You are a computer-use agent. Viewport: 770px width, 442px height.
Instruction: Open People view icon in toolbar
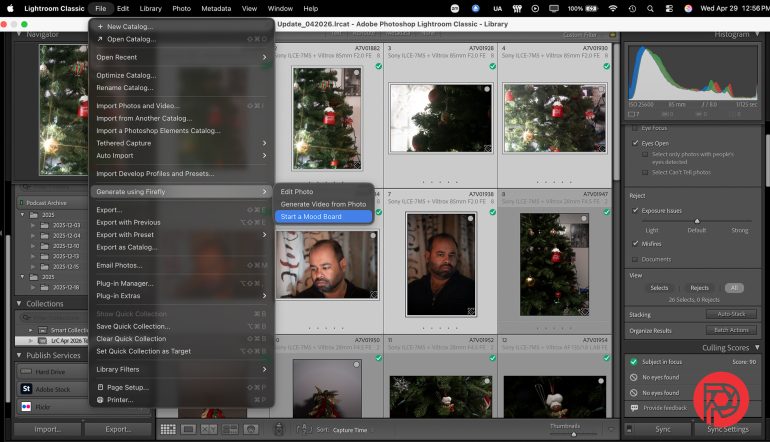(250, 429)
